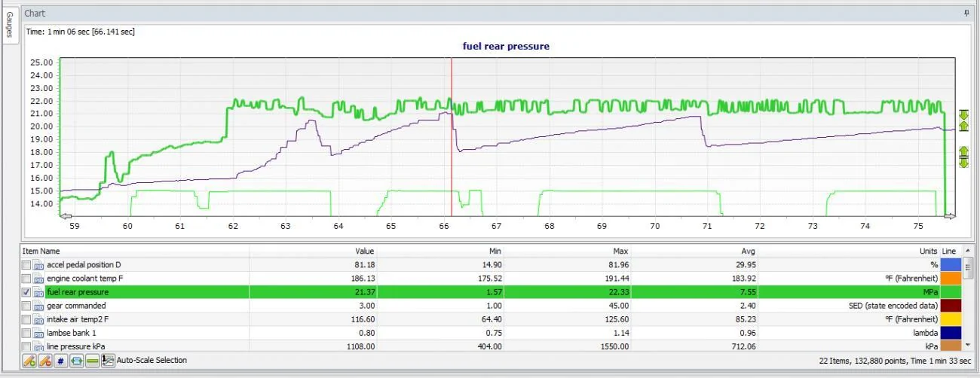The width and height of the screenshot is (980, 378).
Task: Tick the gear commanded checkbox
Action: click(x=27, y=306)
